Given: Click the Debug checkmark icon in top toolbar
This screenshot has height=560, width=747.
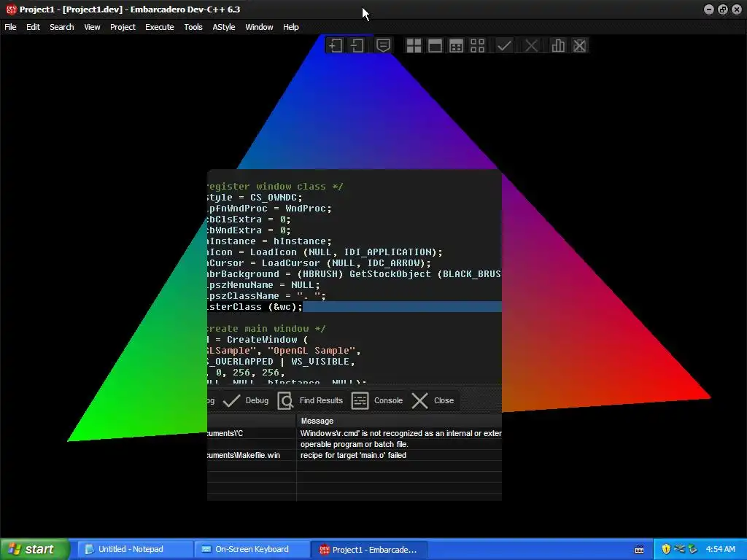Looking at the screenshot, I should point(504,46).
